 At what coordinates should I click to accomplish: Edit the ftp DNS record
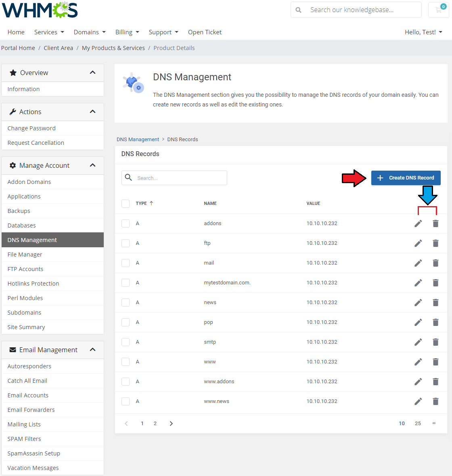click(418, 243)
